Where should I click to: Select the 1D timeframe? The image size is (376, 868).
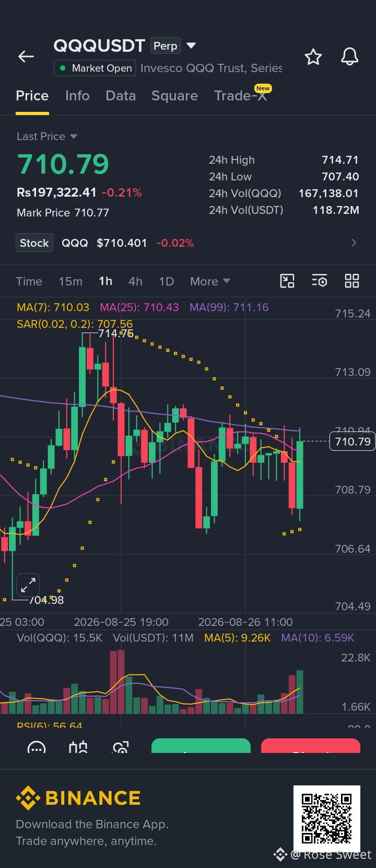tap(166, 281)
